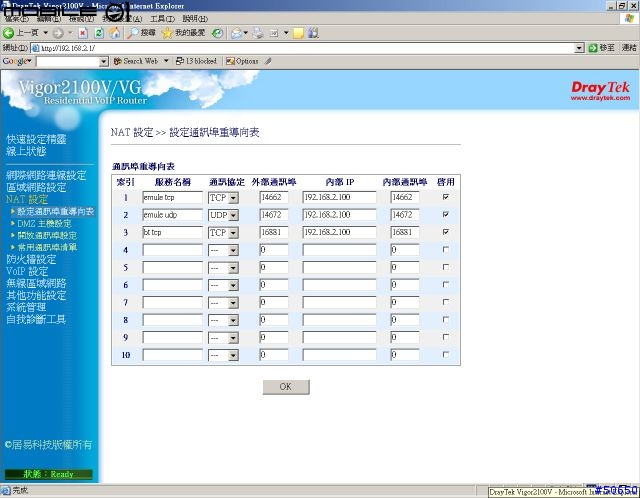Open the Back button history dropdown arrow
The image size is (640, 498).
pyautogui.click(x=46, y=33)
